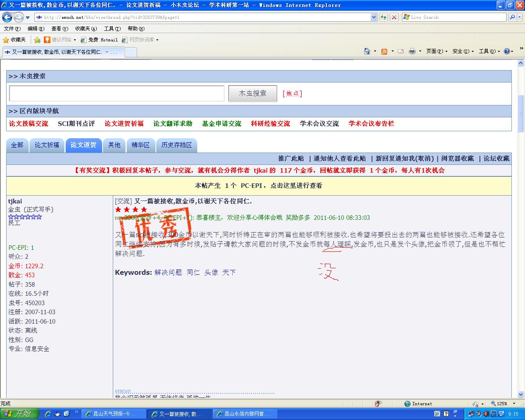Click the 浏览器收藏 link
Screen dimensions: 525x420
point(457,158)
